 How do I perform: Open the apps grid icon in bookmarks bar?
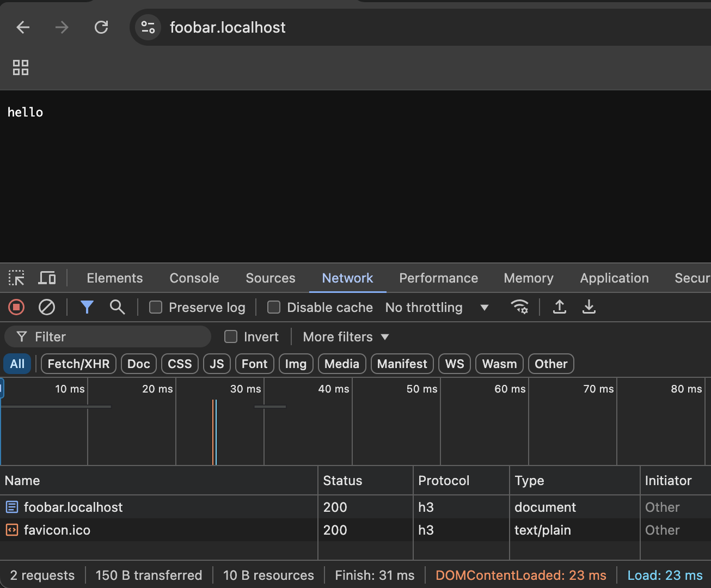pyautogui.click(x=21, y=68)
